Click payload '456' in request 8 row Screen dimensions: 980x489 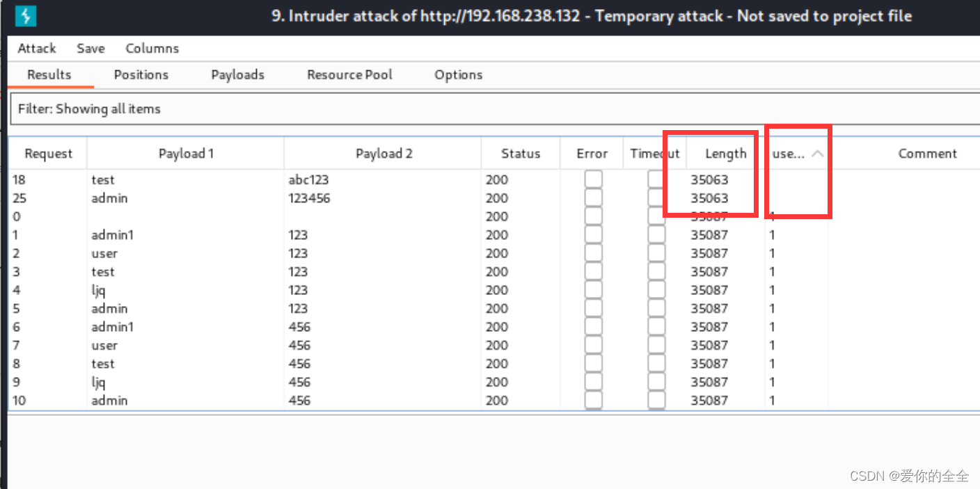tap(299, 364)
